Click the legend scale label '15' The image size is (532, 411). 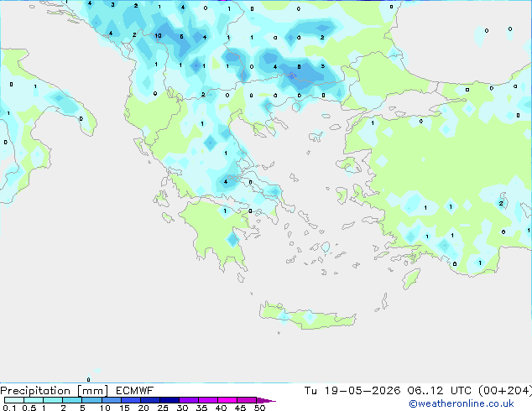(x=124, y=408)
